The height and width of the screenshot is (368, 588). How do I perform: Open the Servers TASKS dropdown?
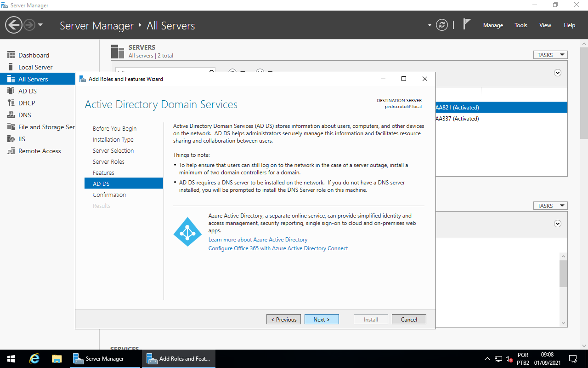point(550,55)
